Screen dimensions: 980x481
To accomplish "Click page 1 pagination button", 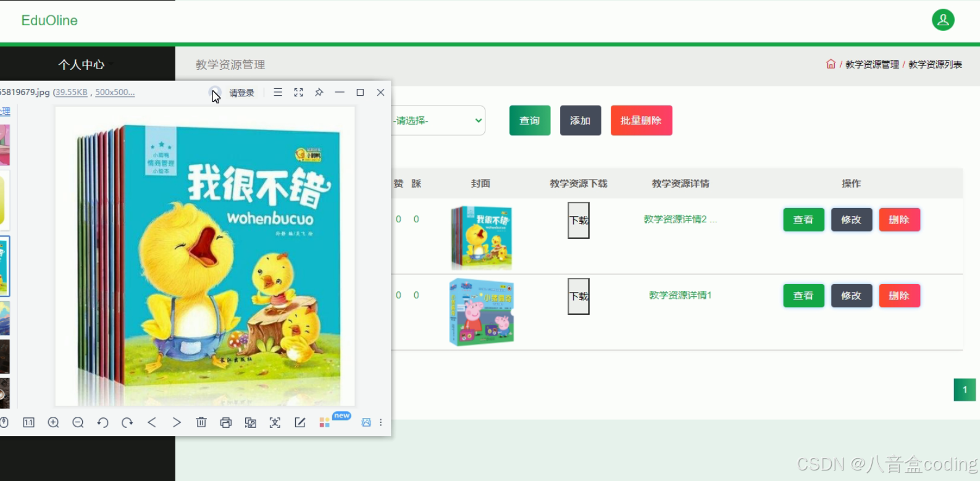I will (x=965, y=390).
